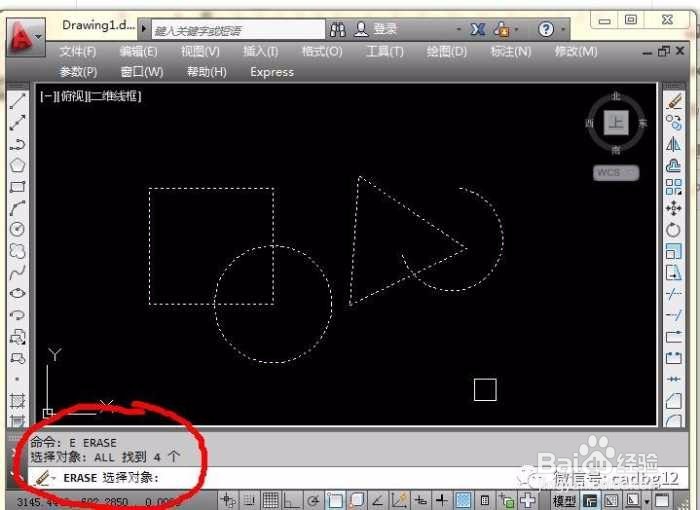
Task: Select the Spline tool
Action: point(17,272)
